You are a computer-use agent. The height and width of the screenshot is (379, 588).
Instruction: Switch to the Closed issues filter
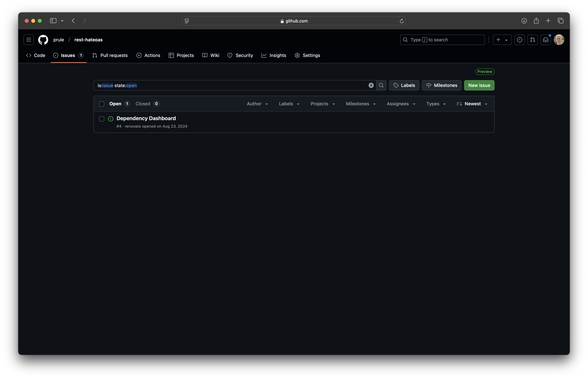(143, 104)
